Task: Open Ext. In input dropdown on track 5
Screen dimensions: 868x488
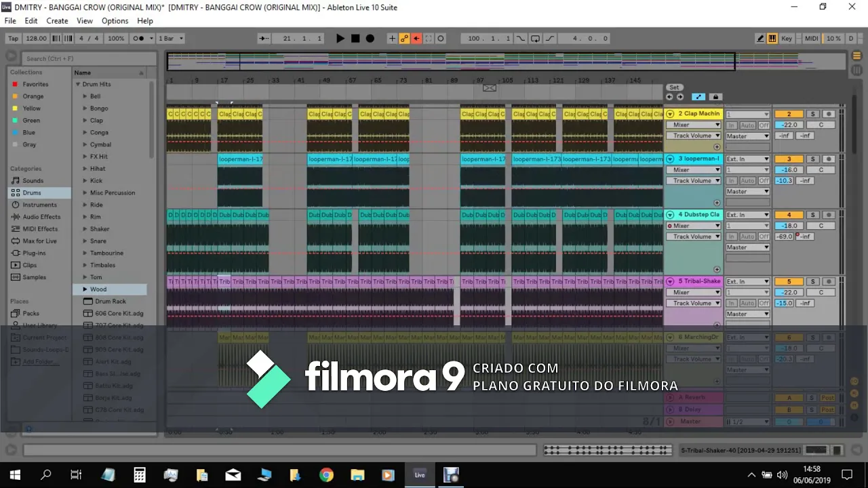Action: pyautogui.click(x=747, y=281)
